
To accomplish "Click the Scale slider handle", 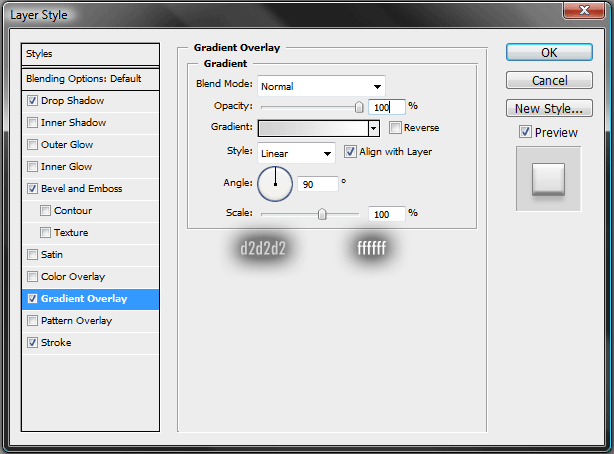I will 322,214.
